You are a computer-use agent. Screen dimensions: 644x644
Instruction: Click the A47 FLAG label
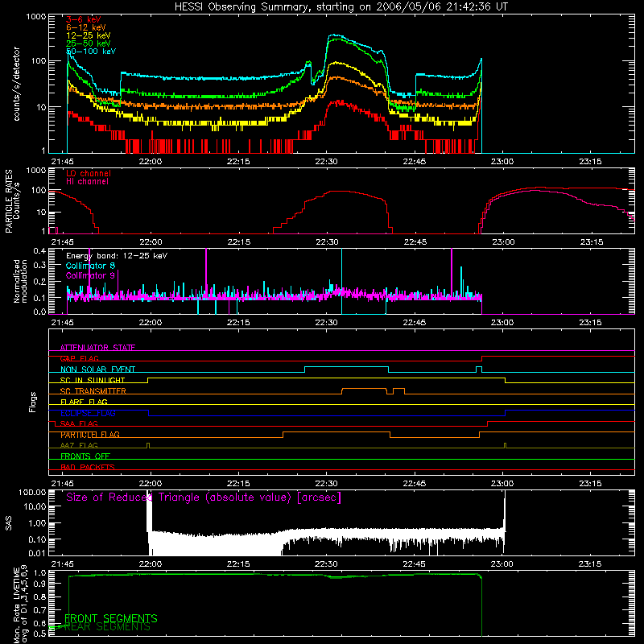[x=79, y=445]
